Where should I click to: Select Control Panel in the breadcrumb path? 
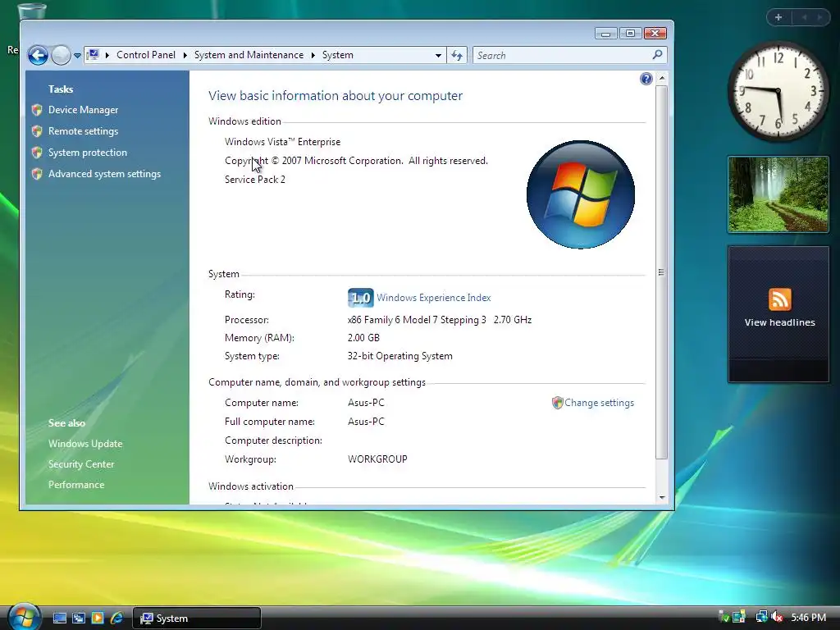146,55
